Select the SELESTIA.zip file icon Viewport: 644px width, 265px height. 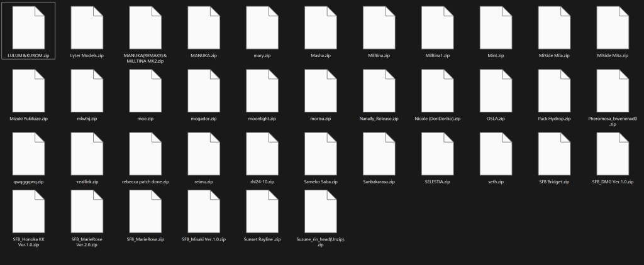pyautogui.click(x=438, y=154)
